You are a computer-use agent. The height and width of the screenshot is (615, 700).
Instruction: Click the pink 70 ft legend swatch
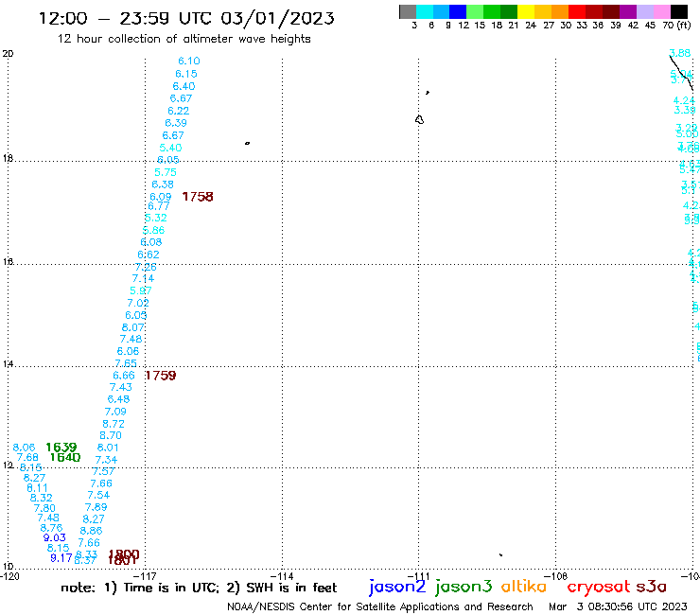[661, 11]
